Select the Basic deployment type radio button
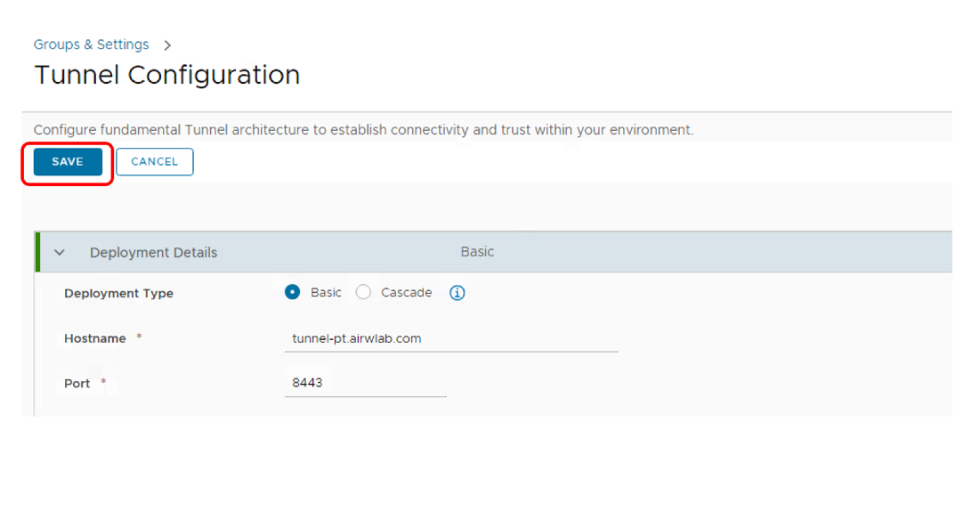Screen dimensions: 980x528 pos(292,293)
